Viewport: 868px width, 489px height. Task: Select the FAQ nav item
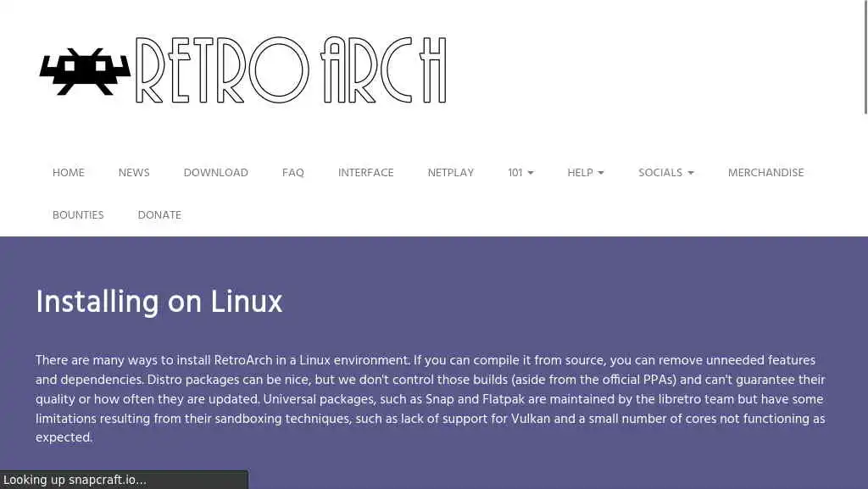click(292, 173)
